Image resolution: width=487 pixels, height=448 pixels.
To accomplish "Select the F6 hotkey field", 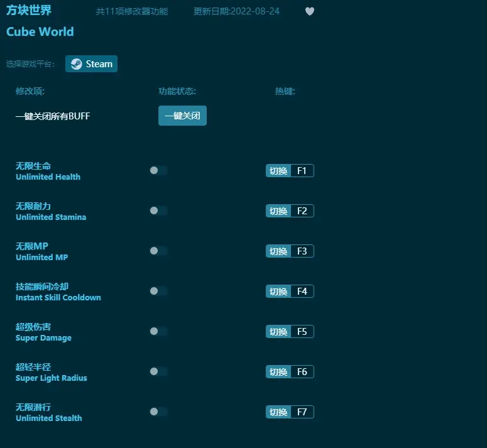I will 302,371.
